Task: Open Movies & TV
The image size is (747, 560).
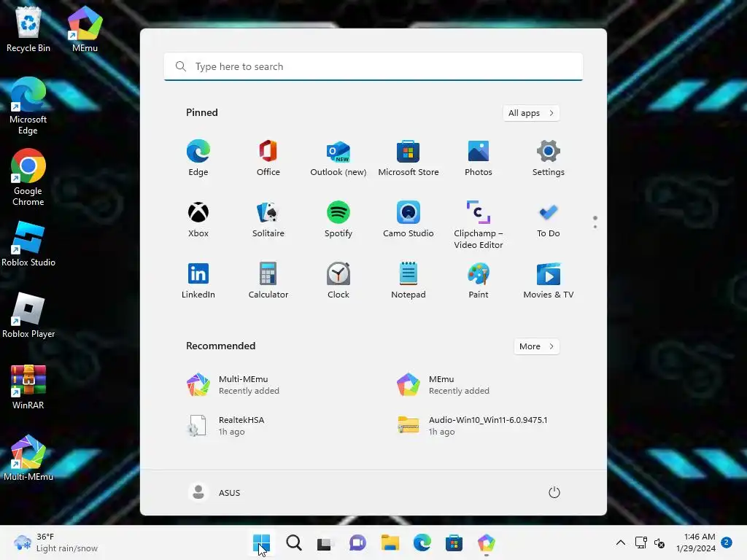Action: [549, 281]
